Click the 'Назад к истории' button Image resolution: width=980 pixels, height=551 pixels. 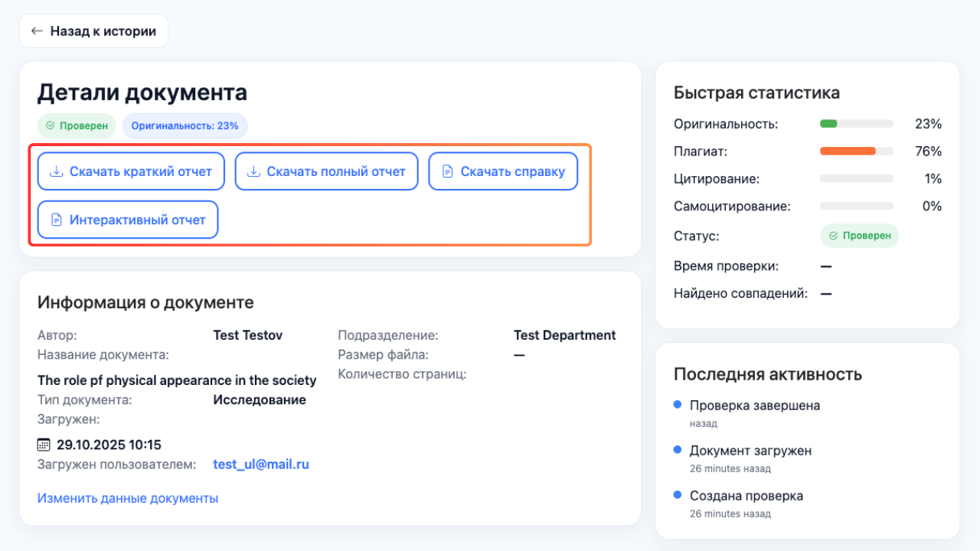click(93, 31)
